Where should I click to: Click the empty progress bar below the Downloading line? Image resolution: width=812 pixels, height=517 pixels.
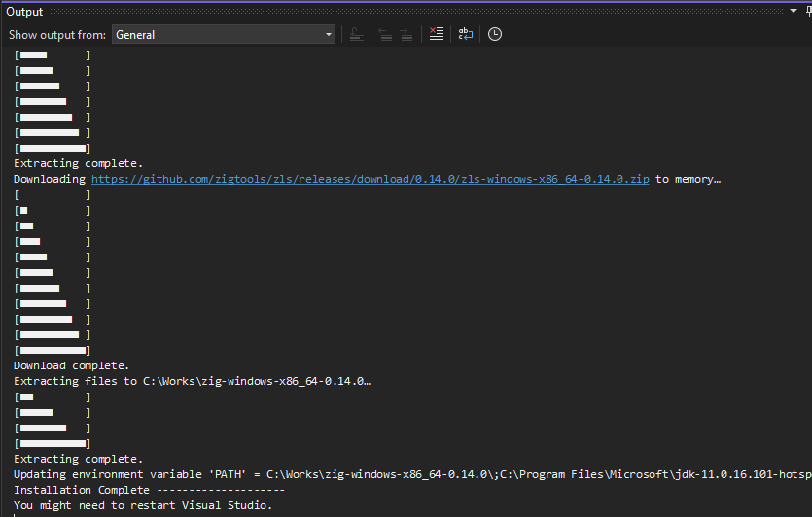[x=53, y=194]
